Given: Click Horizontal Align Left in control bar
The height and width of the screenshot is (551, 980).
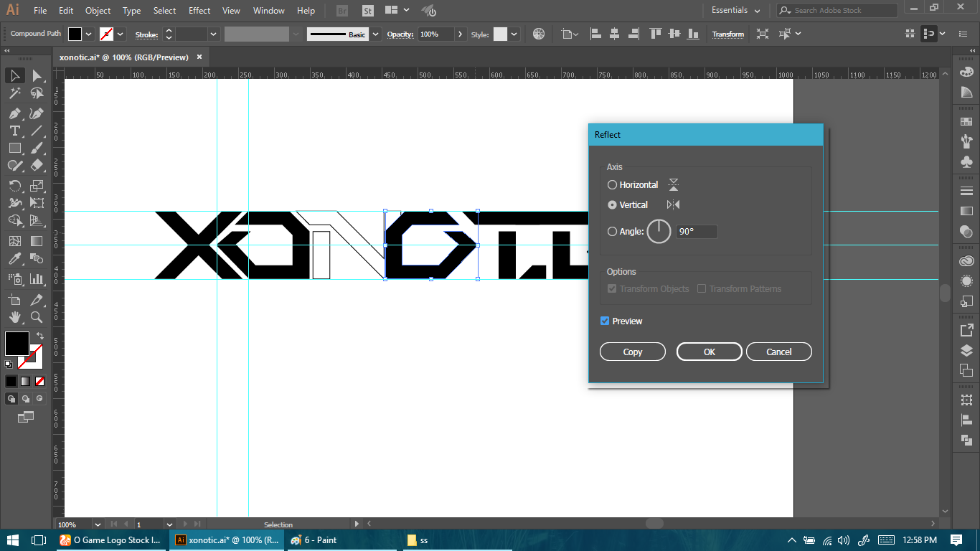Looking at the screenshot, I should [x=595, y=34].
